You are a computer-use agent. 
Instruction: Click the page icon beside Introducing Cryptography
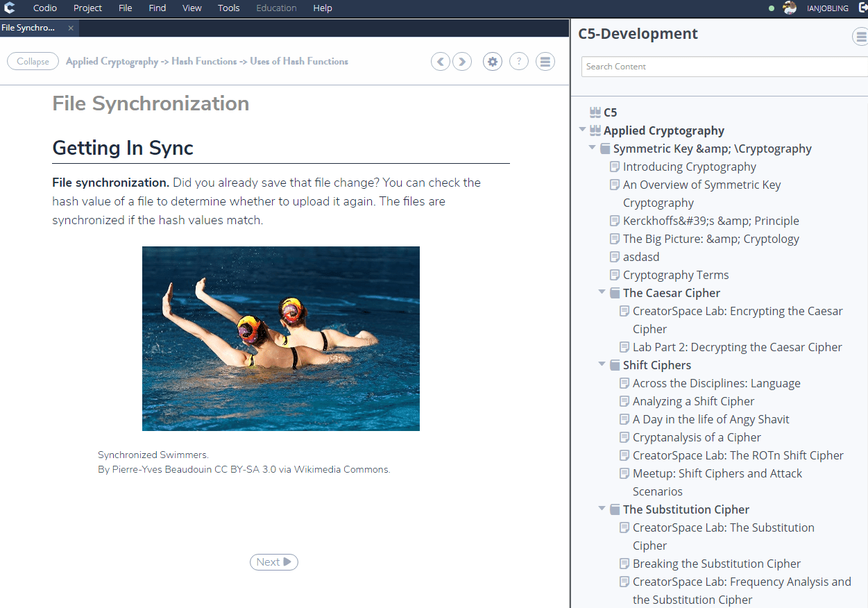coord(614,166)
